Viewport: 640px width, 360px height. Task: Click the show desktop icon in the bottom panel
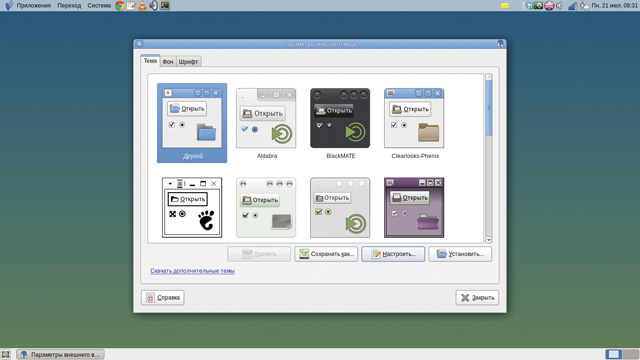pos(5,354)
